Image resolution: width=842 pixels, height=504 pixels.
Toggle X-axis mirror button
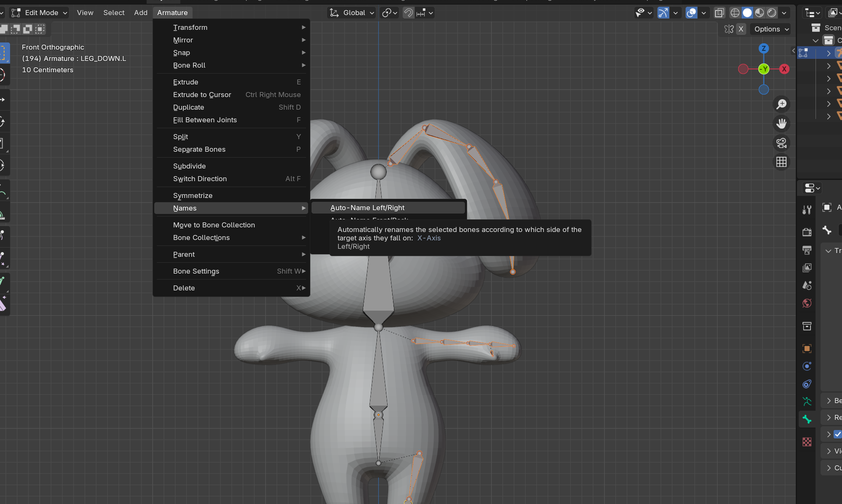tap(741, 29)
